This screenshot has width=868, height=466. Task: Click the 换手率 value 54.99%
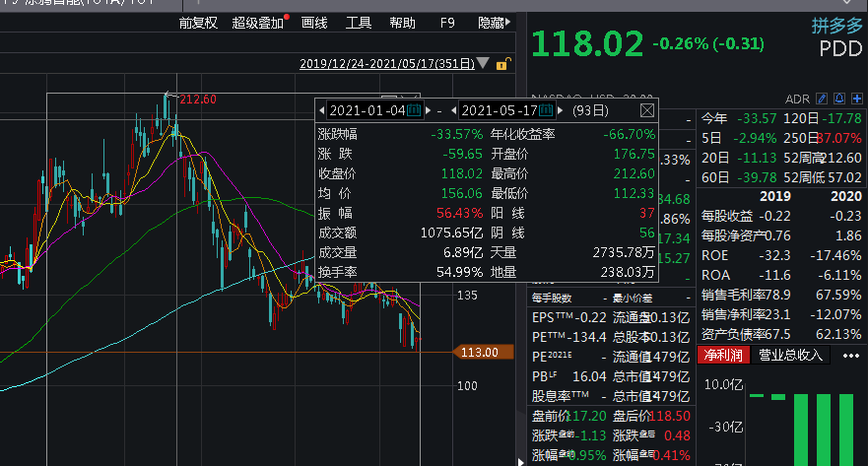click(459, 272)
